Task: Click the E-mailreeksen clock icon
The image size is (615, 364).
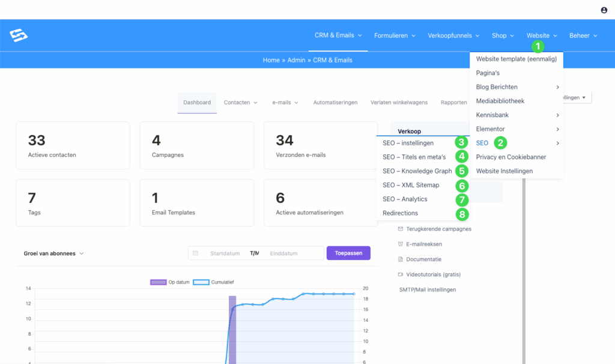Action: pos(401,244)
